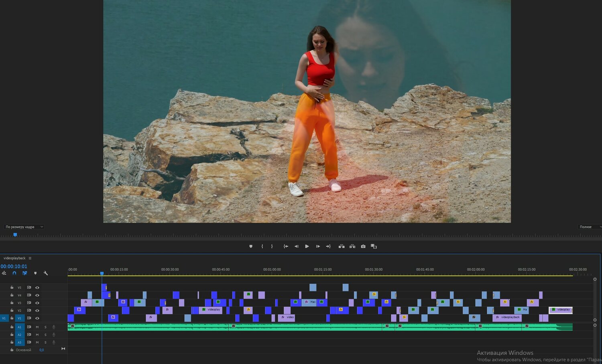The image size is (602, 364).
Task: Click the timeline playhead handle
Action: pos(102,273)
